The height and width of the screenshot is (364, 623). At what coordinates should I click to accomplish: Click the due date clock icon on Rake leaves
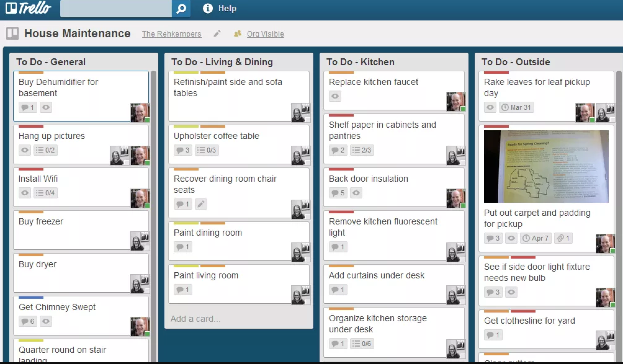point(508,107)
